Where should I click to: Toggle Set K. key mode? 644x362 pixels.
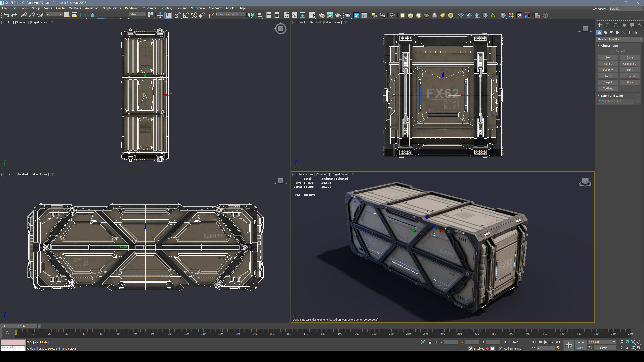tap(581, 348)
